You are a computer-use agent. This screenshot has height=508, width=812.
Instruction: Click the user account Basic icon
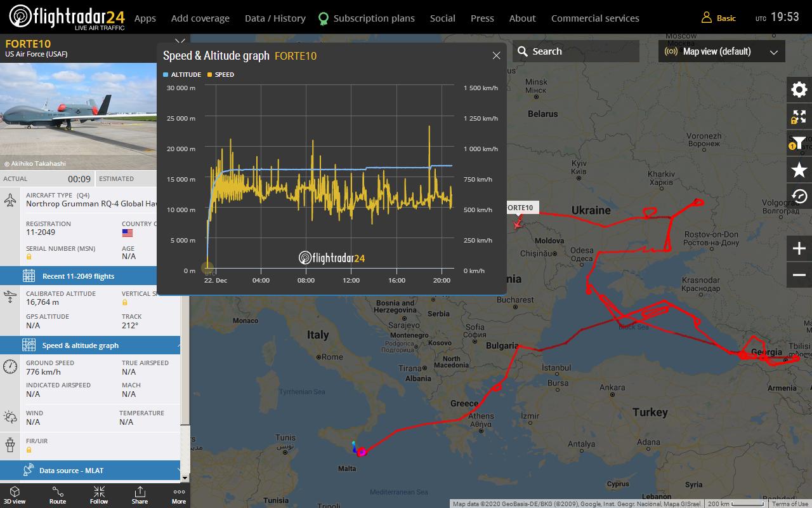coord(706,18)
